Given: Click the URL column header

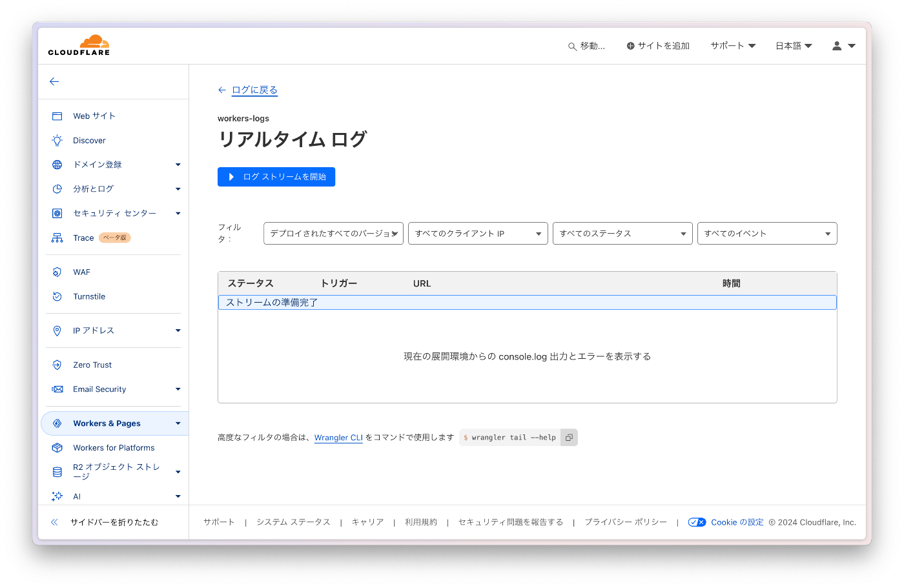Looking at the screenshot, I should 422,283.
